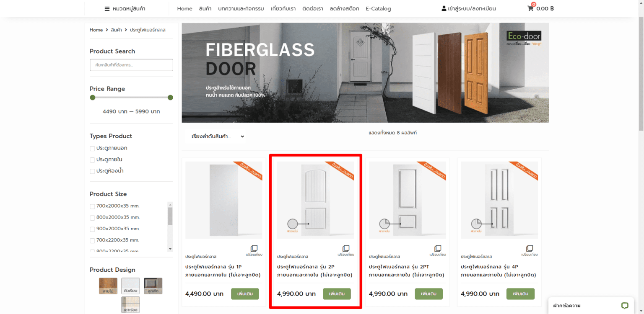
Task: Click the Home breadcrumb link
Action: coord(96,30)
